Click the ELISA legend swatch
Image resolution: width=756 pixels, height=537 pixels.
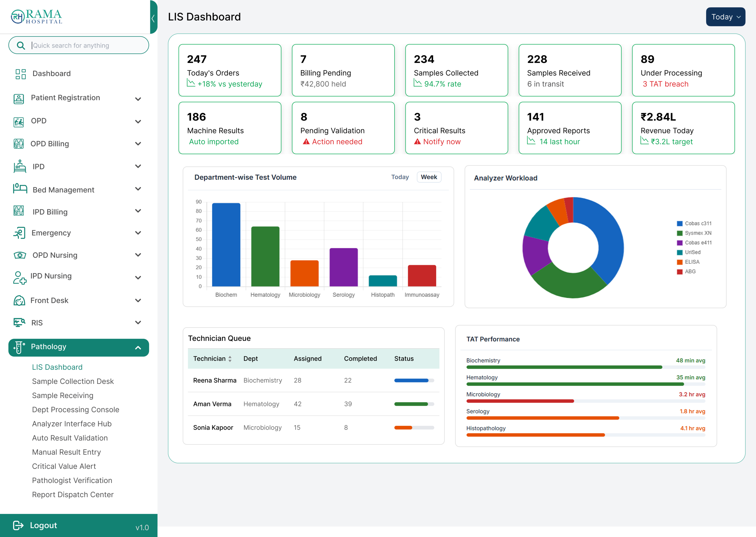pos(680,262)
